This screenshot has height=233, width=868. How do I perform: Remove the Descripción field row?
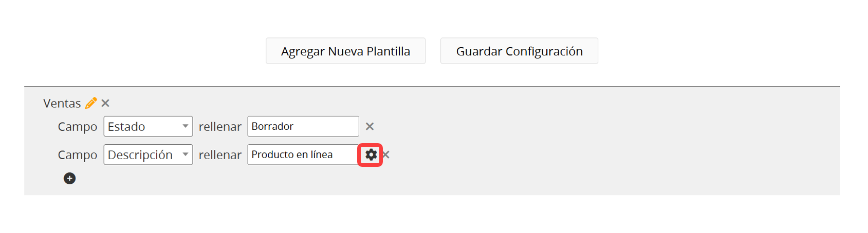coord(386,154)
